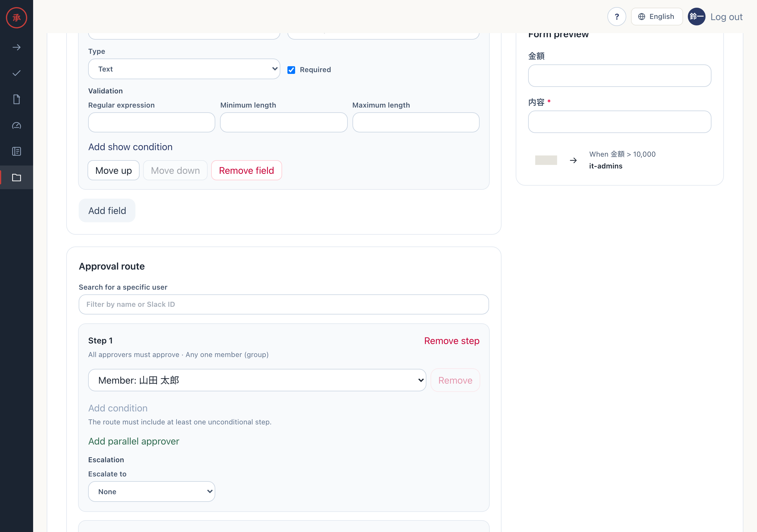Click the Approval route heading
Viewport: 757px width, 532px height.
click(111, 266)
